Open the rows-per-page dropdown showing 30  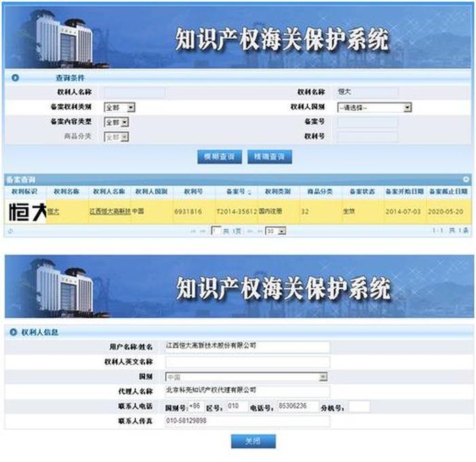tap(275, 231)
